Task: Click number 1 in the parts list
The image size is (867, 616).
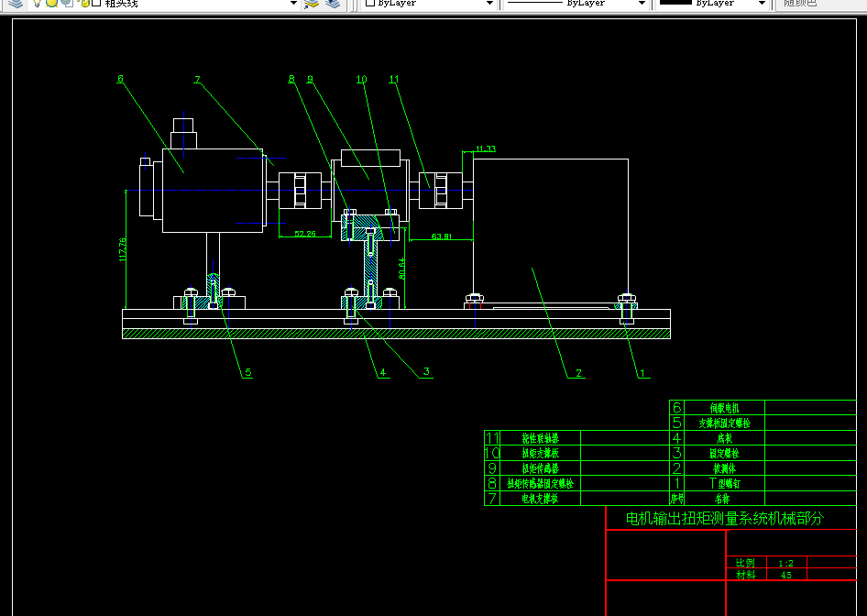Action: click(676, 483)
